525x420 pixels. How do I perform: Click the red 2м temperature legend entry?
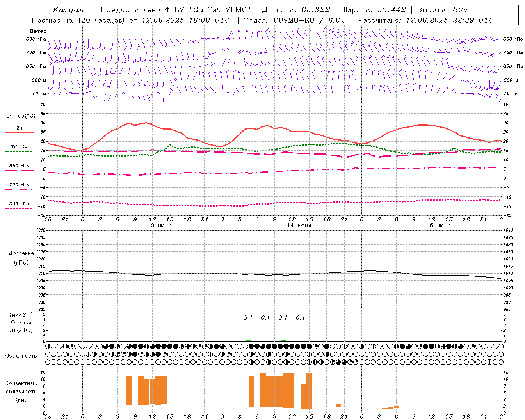pos(19,128)
